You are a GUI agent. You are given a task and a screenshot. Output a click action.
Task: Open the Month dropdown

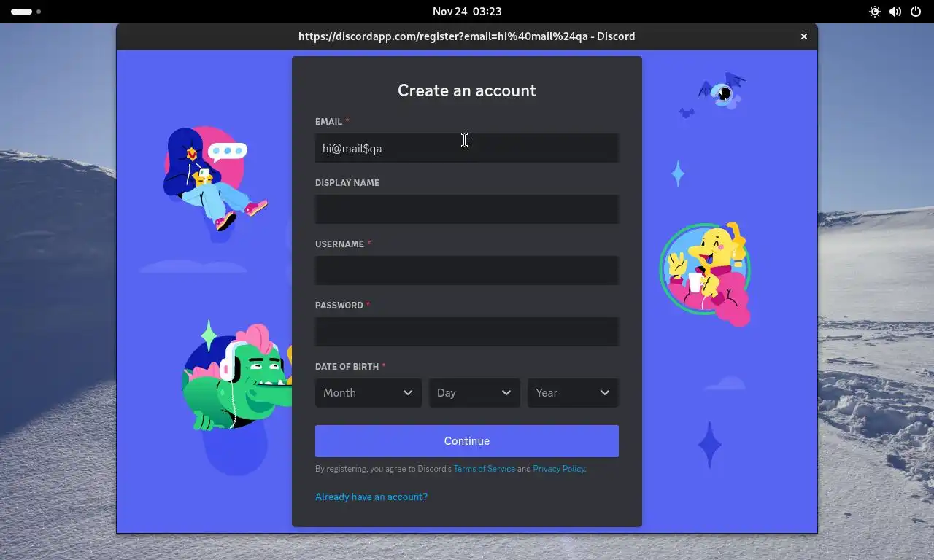click(x=368, y=392)
